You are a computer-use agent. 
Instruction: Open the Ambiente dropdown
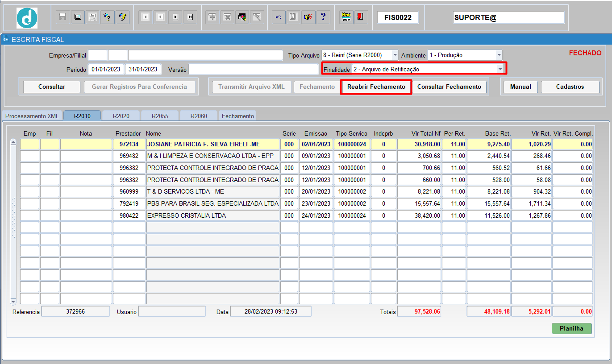click(x=499, y=55)
